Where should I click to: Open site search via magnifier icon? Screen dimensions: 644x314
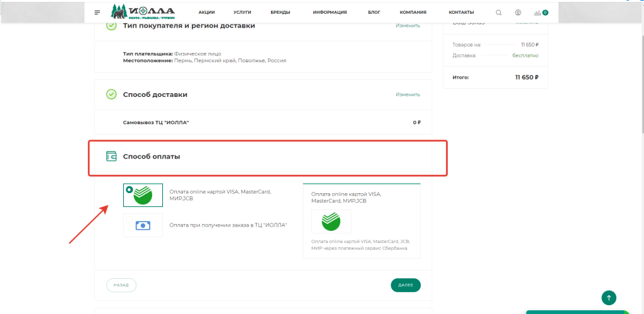click(499, 13)
